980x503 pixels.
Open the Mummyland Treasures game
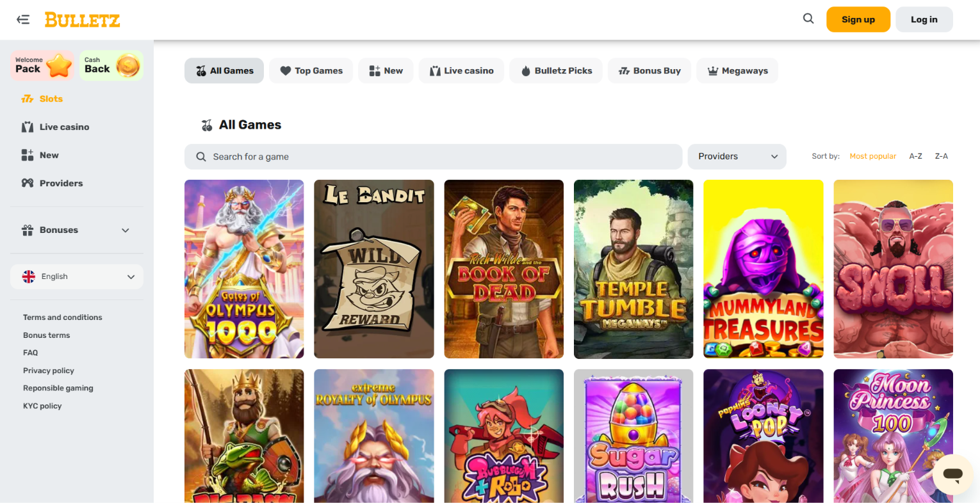764,269
